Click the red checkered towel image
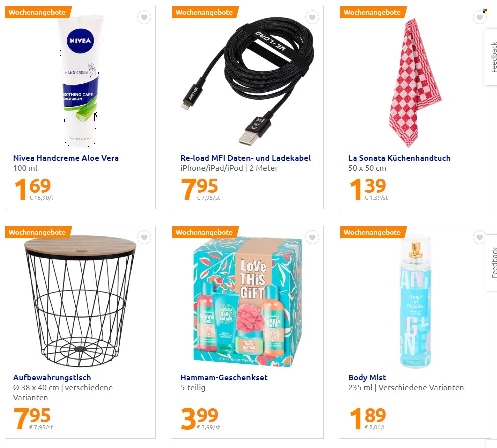 (415, 83)
